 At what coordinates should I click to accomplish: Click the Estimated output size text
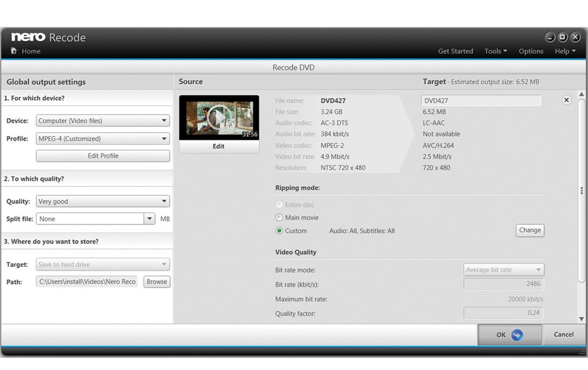pos(495,82)
